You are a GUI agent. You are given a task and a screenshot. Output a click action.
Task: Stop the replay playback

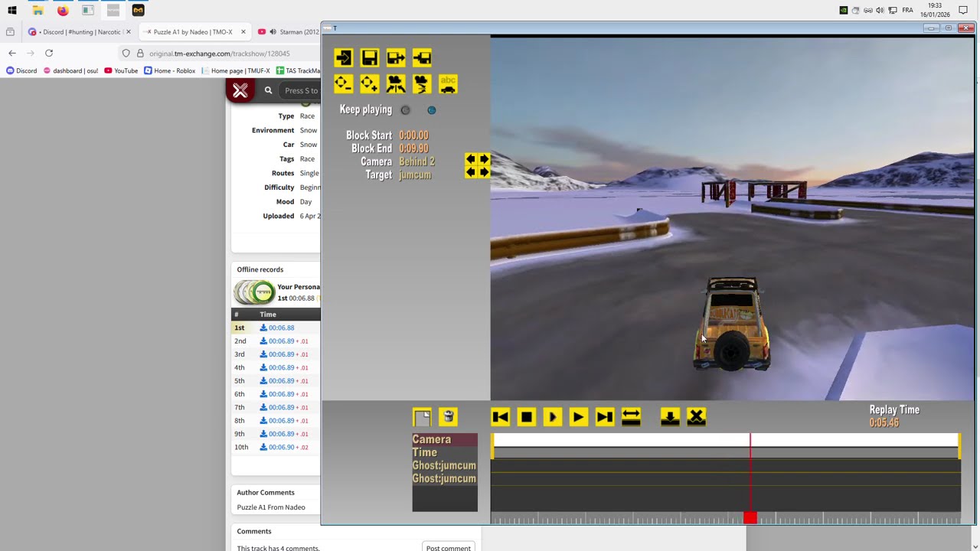[x=526, y=417]
